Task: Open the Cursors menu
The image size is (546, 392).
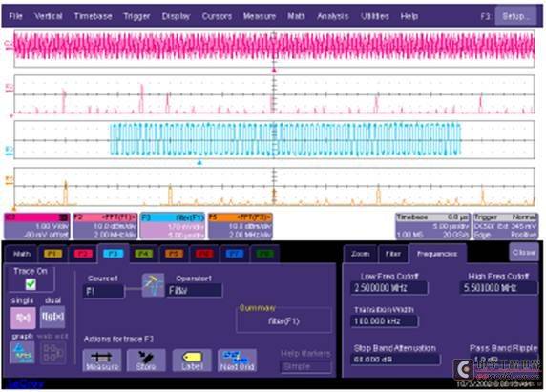Action: coord(217,16)
